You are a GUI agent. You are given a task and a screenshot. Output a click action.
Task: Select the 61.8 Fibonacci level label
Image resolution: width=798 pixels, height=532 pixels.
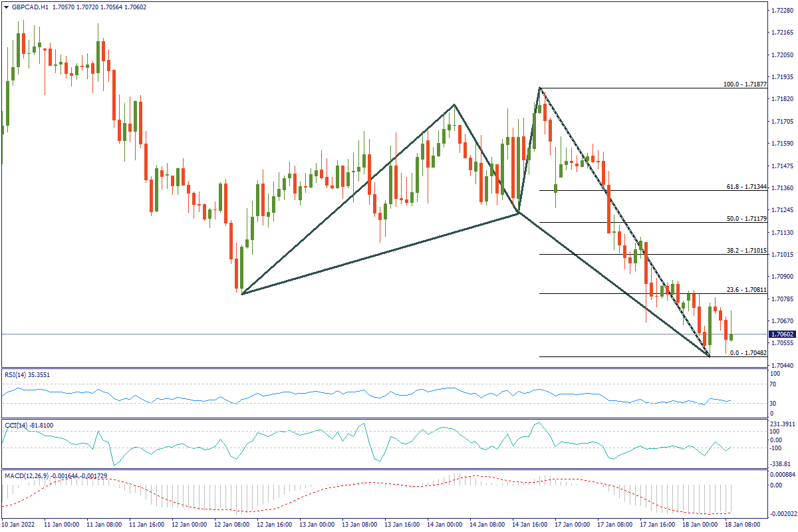[x=745, y=188]
